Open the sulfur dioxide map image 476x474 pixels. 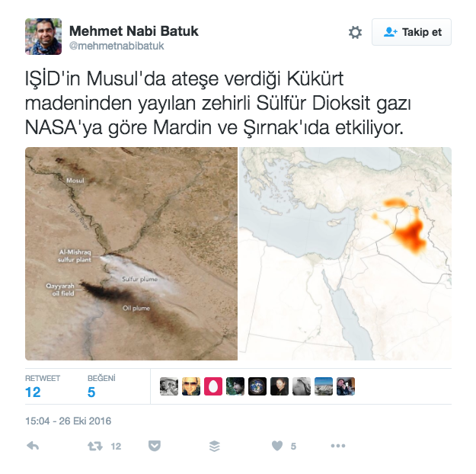coord(345,254)
